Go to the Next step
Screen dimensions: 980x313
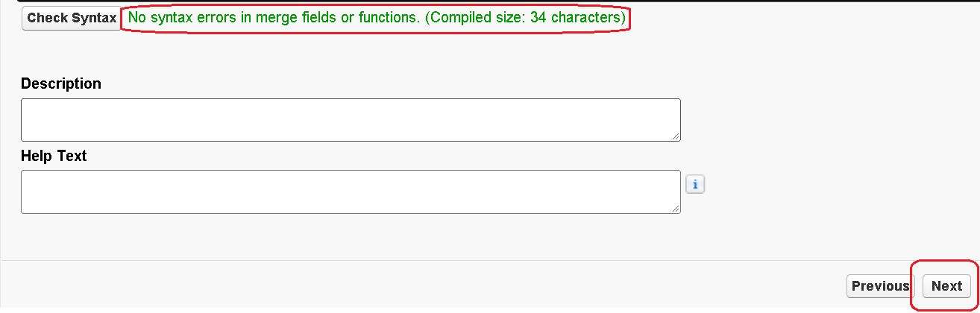(946, 286)
